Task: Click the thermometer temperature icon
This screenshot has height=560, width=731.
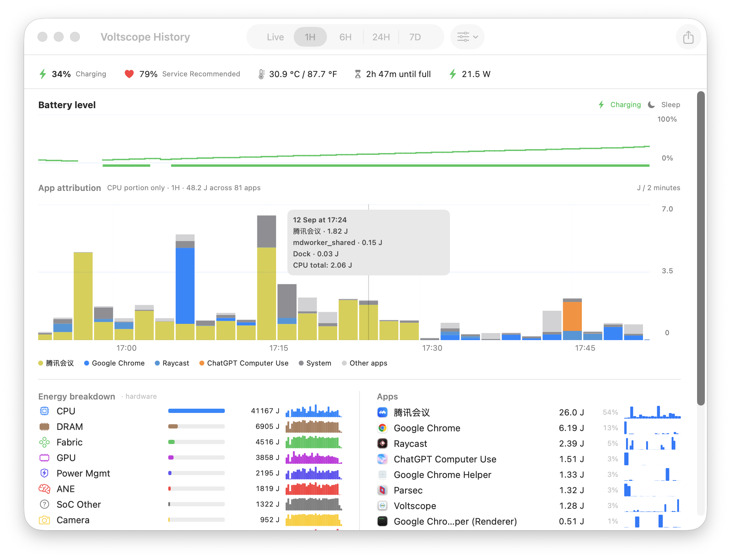Action: pyautogui.click(x=261, y=74)
